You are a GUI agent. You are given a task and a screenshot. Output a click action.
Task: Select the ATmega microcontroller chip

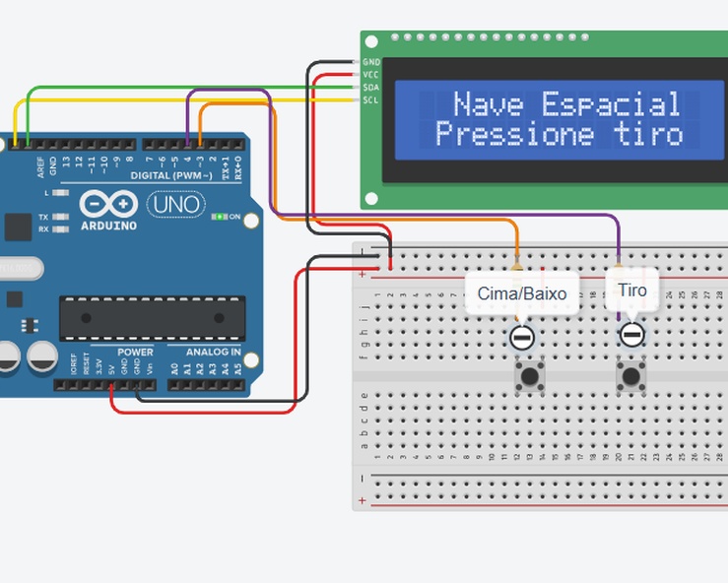coord(152,317)
